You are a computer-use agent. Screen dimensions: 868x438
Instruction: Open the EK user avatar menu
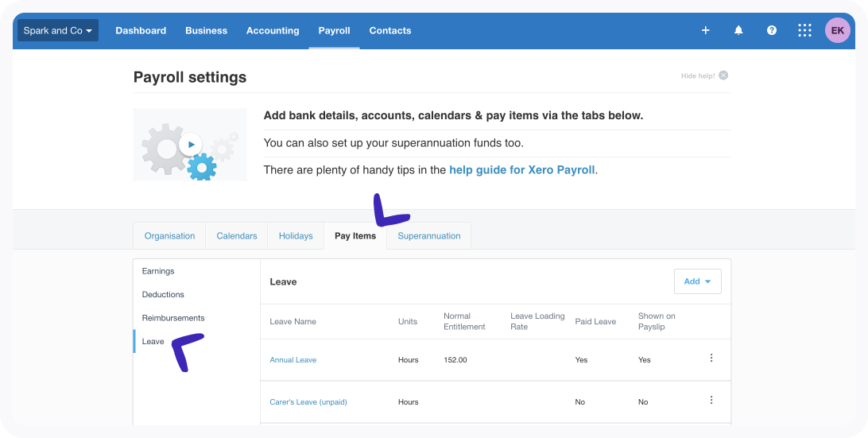(838, 30)
